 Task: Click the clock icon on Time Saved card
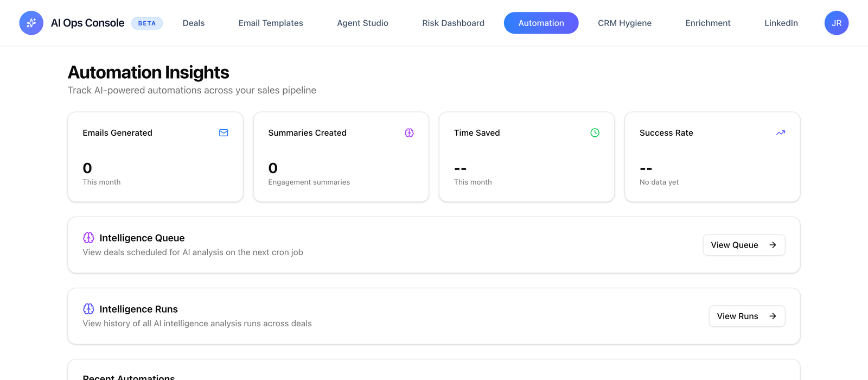595,132
